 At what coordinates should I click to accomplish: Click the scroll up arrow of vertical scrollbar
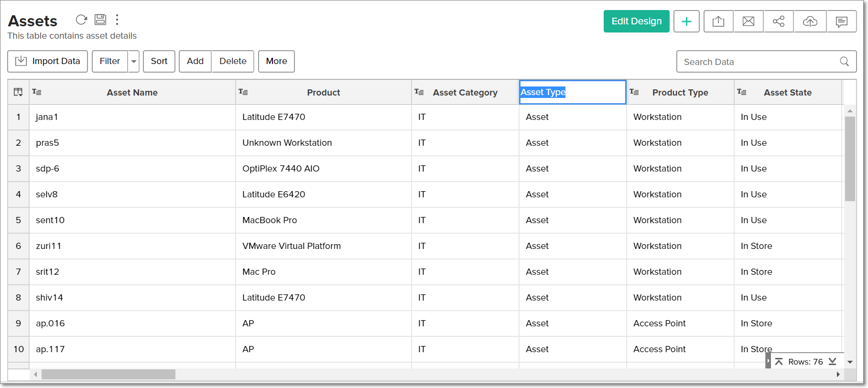pos(850,111)
